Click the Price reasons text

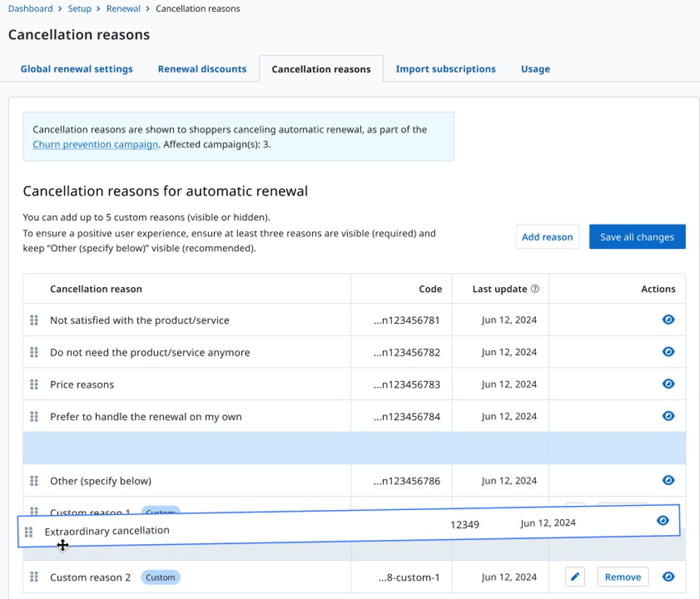tap(82, 384)
